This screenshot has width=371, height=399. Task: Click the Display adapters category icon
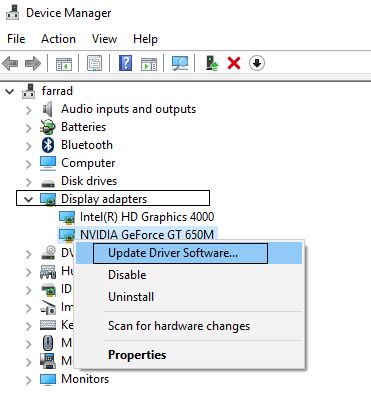pyautogui.click(x=48, y=199)
